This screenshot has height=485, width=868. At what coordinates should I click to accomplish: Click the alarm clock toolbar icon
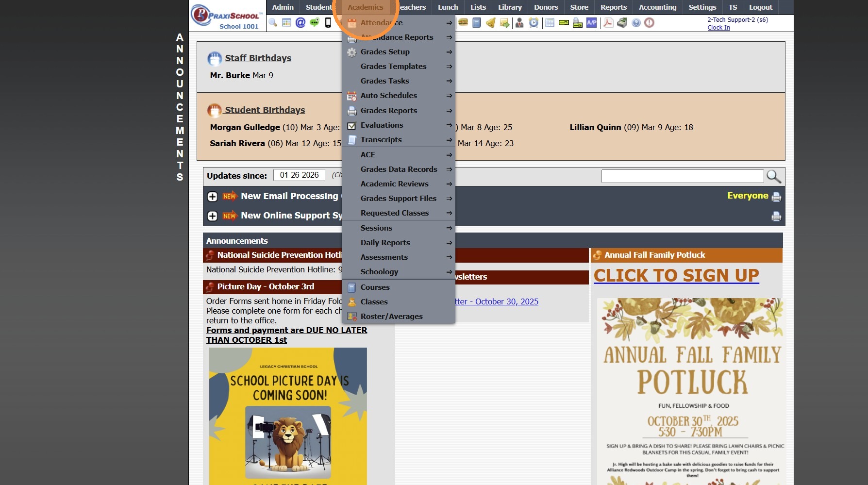click(534, 23)
